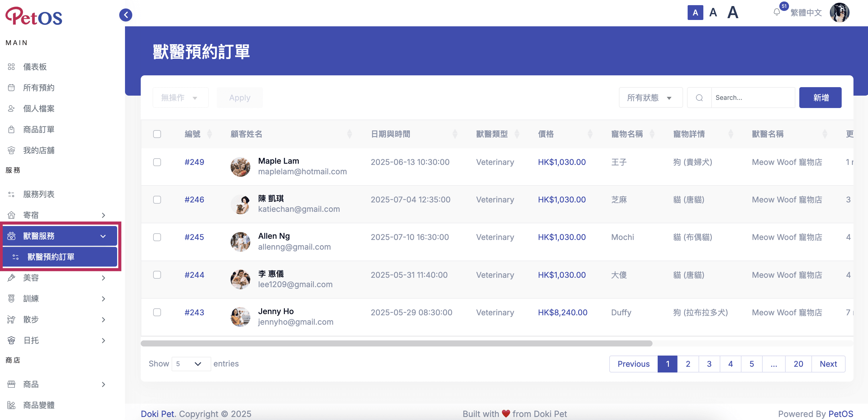The height and width of the screenshot is (420, 868).
Task: Select the largest font size A icon
Action: pyautogui.click(x=732, y=13)
